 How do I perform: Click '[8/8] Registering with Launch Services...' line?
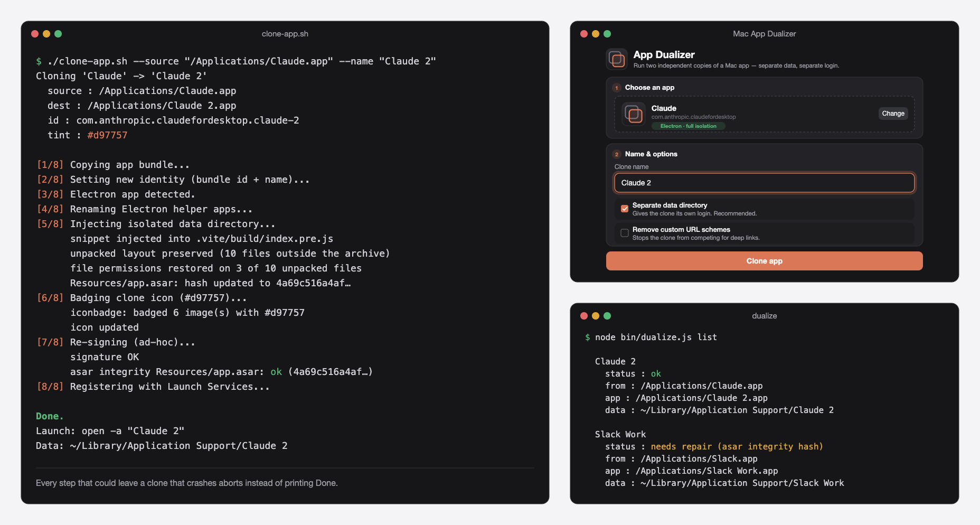tap(153, 387)
